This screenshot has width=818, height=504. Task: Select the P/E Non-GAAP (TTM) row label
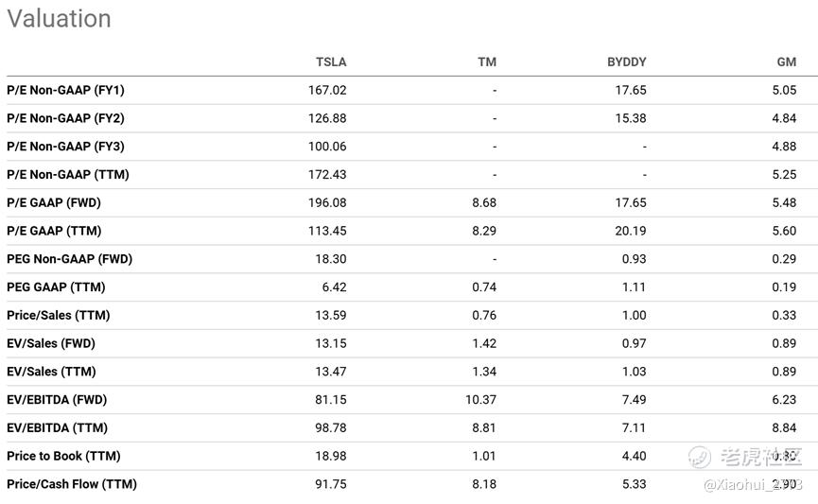(x=68, y=175)
